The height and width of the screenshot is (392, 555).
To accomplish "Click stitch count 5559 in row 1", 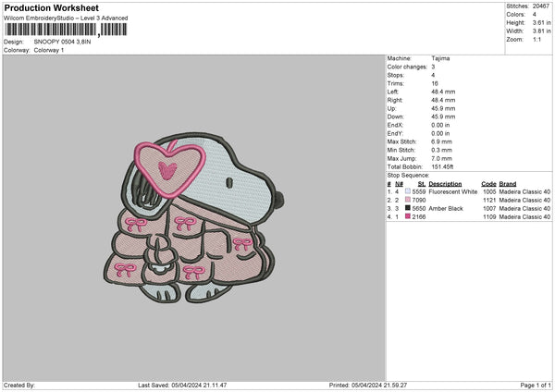I will [x=419, y=191].
